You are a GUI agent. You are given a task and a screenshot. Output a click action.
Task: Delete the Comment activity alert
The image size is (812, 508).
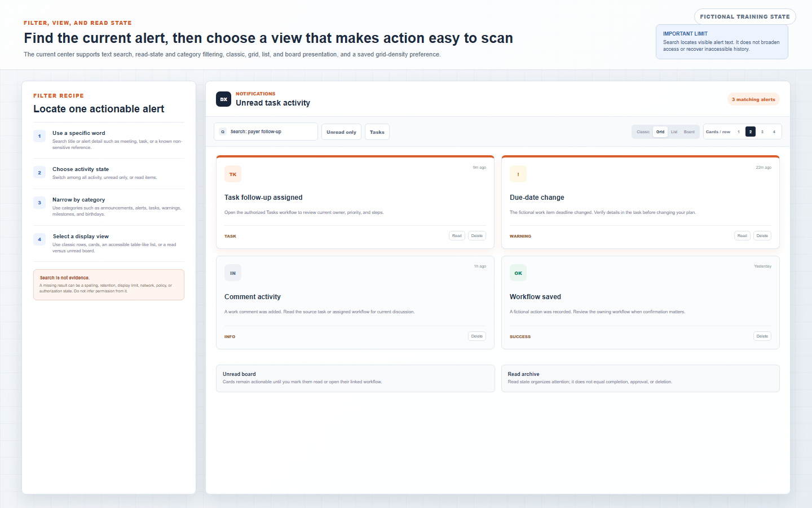tap(477, 336)
